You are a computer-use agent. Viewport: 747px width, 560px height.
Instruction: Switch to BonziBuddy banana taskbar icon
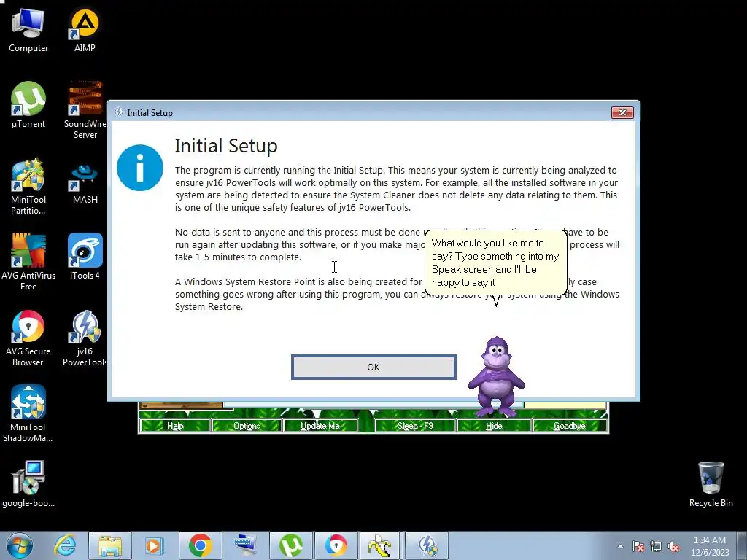381,545
